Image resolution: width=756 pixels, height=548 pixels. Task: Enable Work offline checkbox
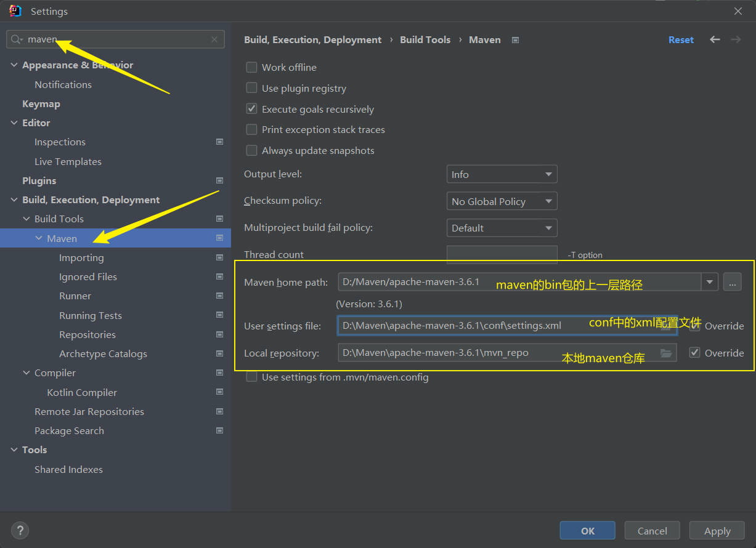(x=251, y=67)
